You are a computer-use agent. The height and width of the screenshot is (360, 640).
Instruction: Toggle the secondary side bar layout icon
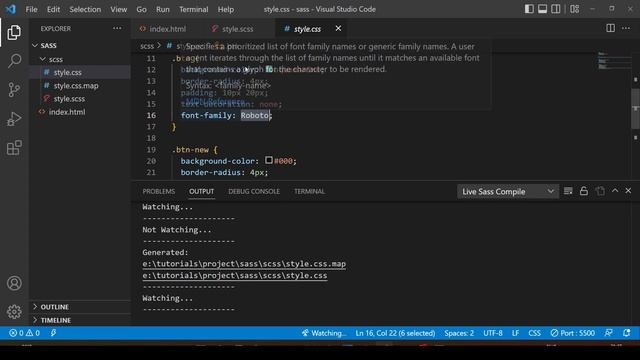point(556,9)
